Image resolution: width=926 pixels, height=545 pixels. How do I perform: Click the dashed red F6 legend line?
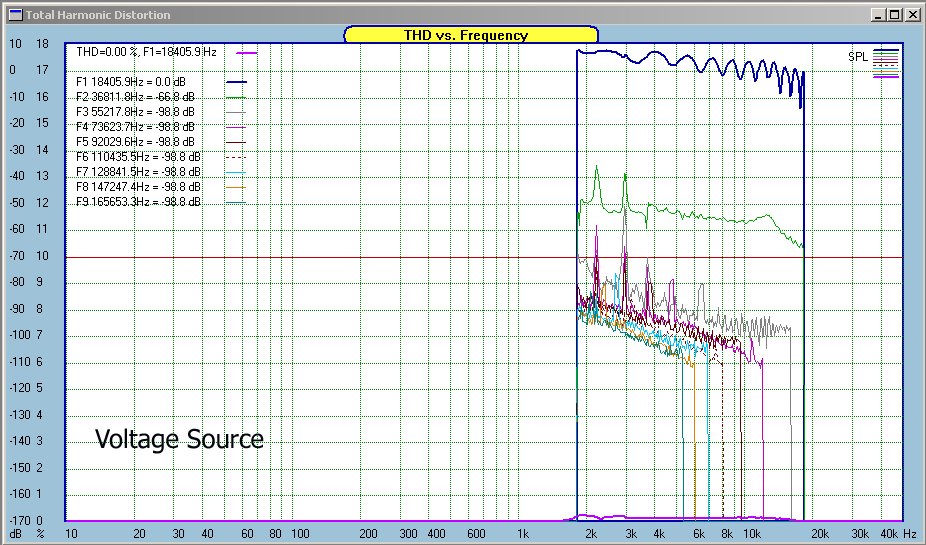(x=236, y=158)
